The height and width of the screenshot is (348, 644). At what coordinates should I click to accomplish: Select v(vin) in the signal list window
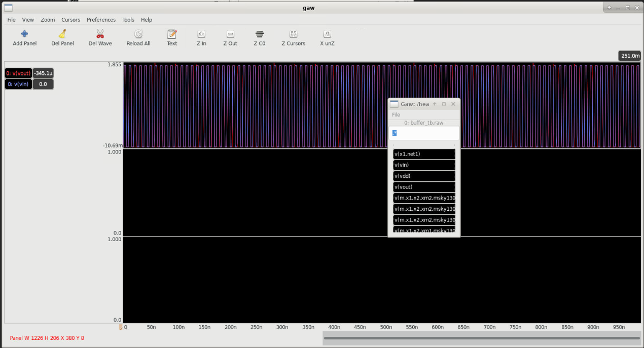(x=424, y=165)
